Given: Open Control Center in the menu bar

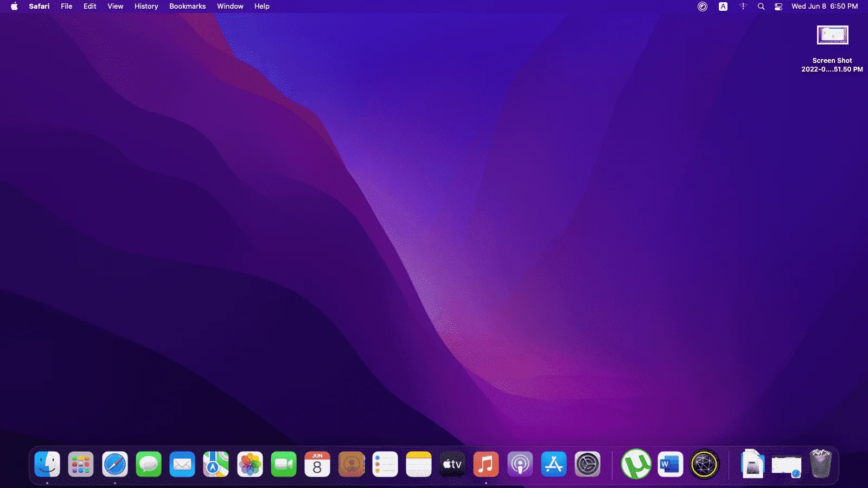Looking at the screenshot, I should [x=778, y=7].
